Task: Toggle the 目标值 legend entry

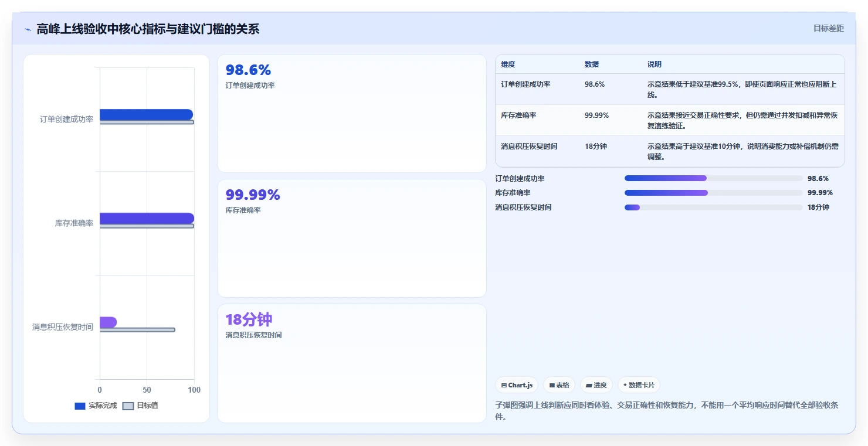Action: click(140, 406)
